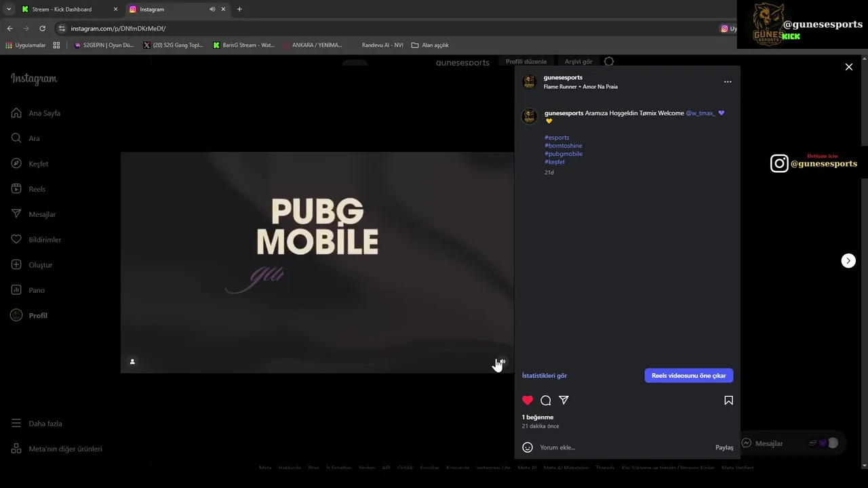This screenshot has width=868, height=488.
Task: Open BarisG Stream bookmark
Action: (243, 45)
